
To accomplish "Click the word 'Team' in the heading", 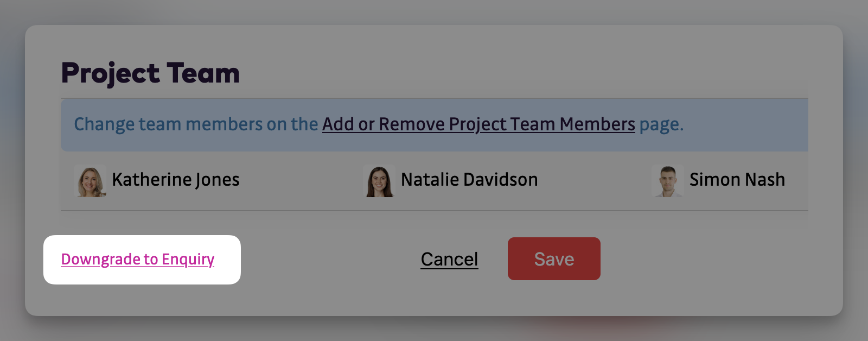I will tap(203, 73).
